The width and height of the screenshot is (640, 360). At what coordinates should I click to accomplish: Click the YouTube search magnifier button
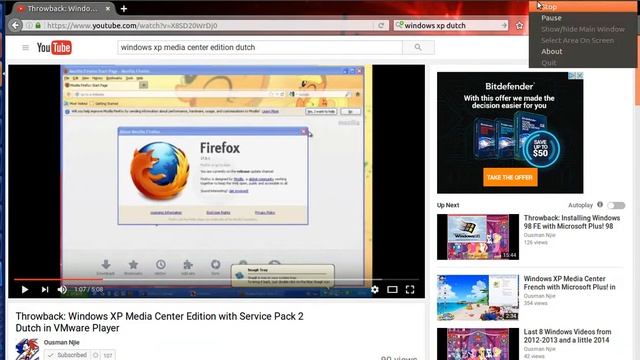418,47
